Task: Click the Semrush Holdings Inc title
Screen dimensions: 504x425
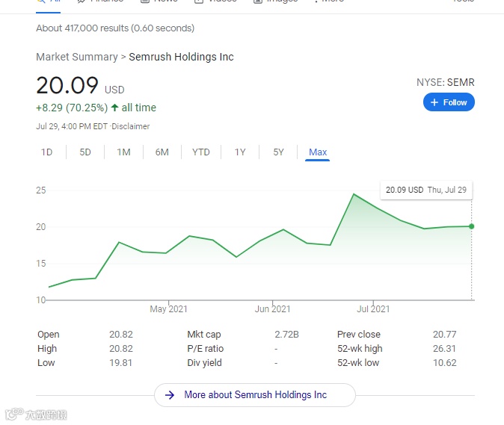Action: point(181,57)
